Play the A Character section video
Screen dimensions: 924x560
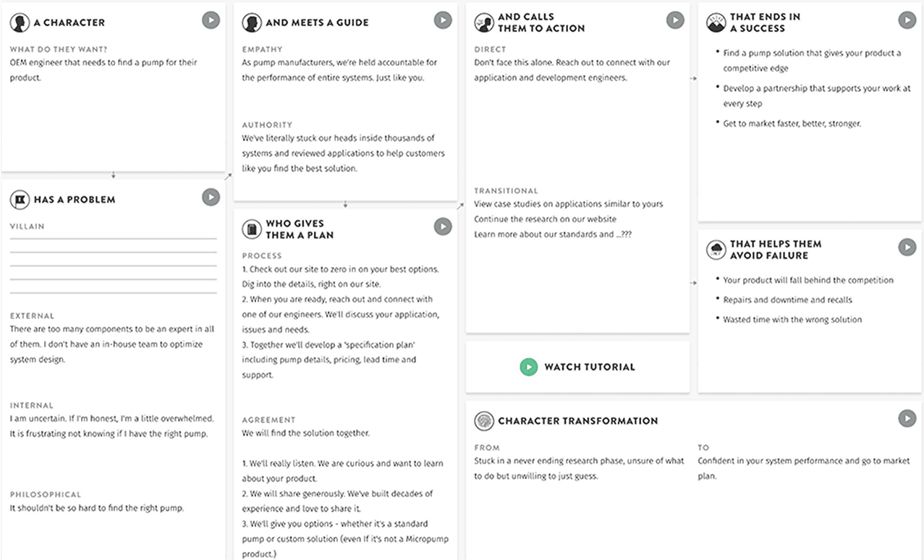point(211,20)
